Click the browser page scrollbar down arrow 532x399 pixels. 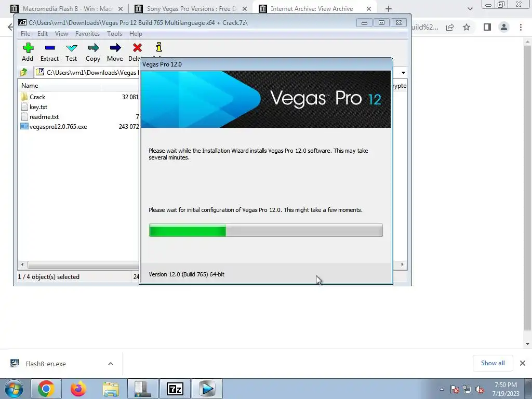point(528,344)
